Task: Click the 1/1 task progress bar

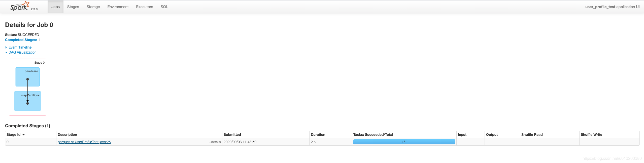Action: (404, 142)
